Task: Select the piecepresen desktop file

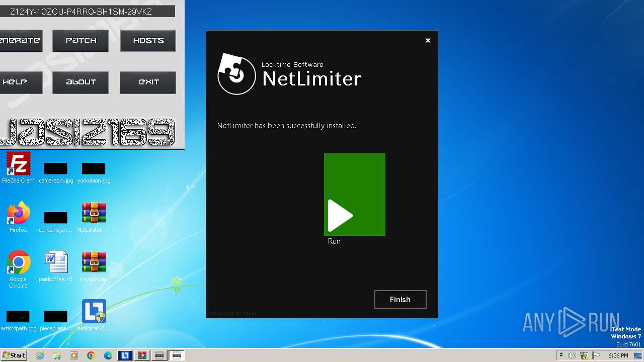Action: [x=56, y=320]
